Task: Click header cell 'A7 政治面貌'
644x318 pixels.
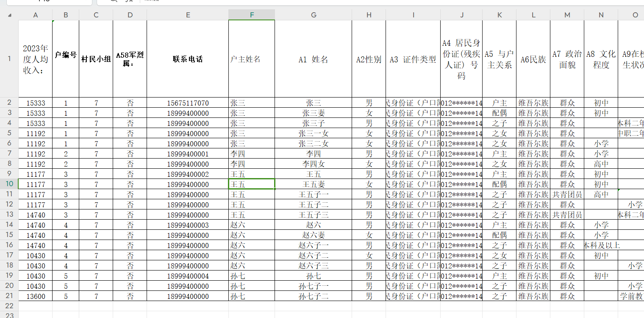Action: 567,59
